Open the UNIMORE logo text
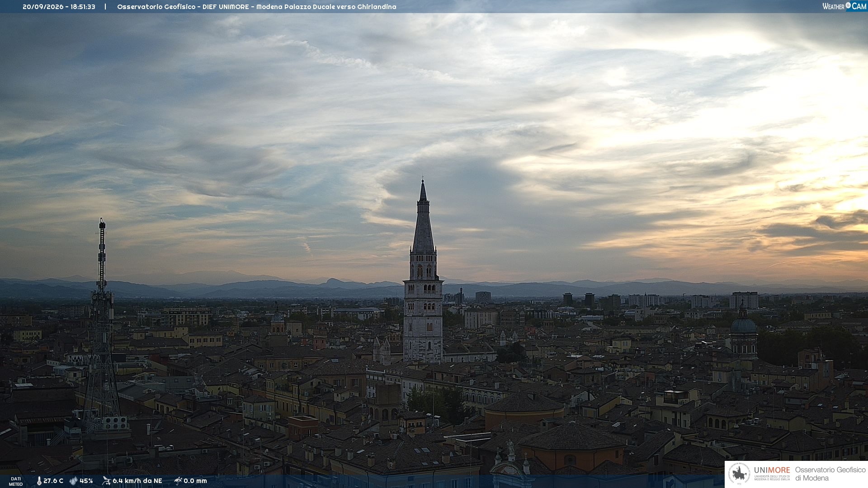The image size is (868, 488). [772, 470]
